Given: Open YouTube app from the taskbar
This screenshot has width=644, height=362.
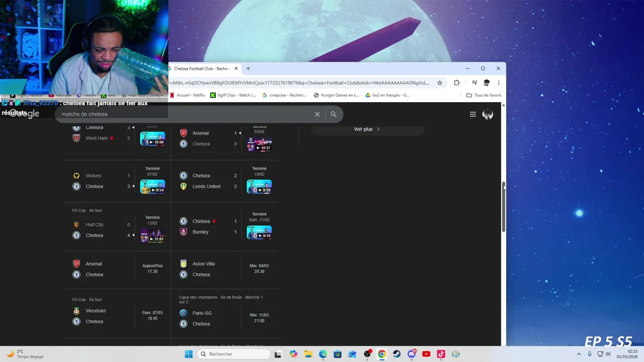Looking at the screenshot, I should [x=426, y=354].
